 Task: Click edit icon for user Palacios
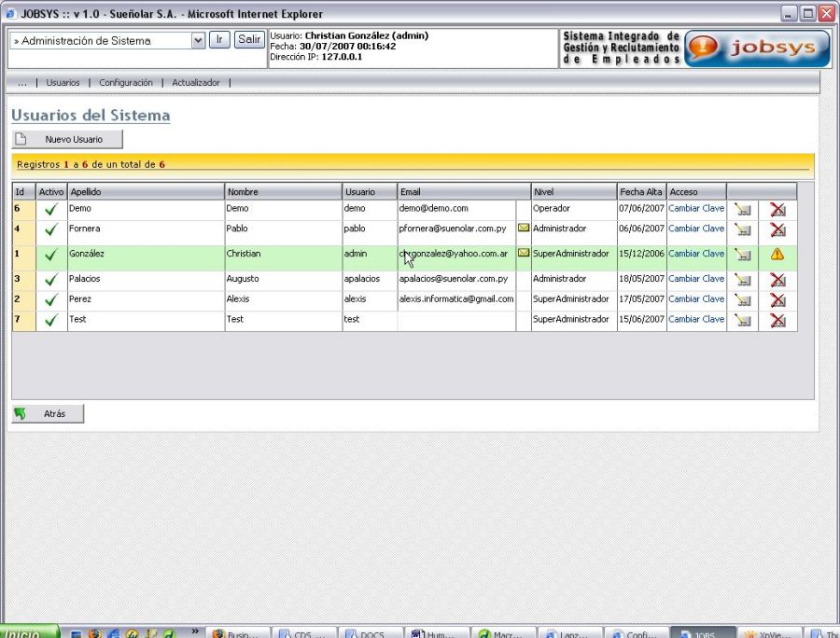point(743,280)
